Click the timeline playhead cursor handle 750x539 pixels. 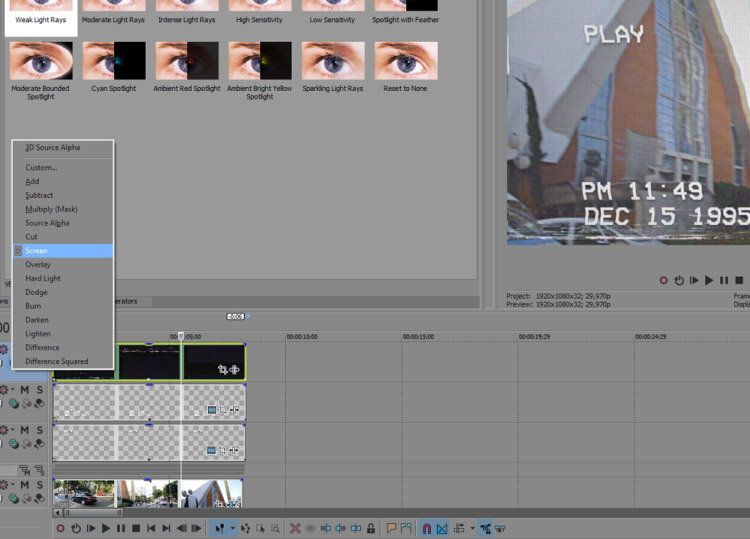(181, 336)
